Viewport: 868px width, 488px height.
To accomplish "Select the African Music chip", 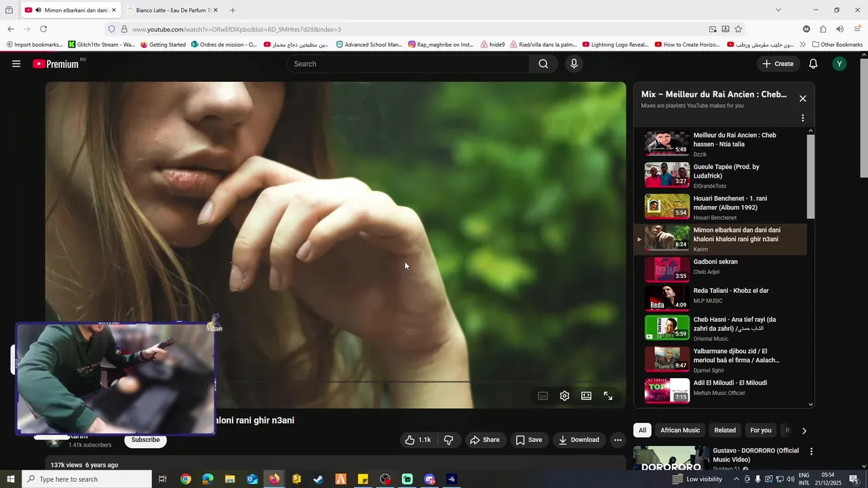I will tap(680, 430).
